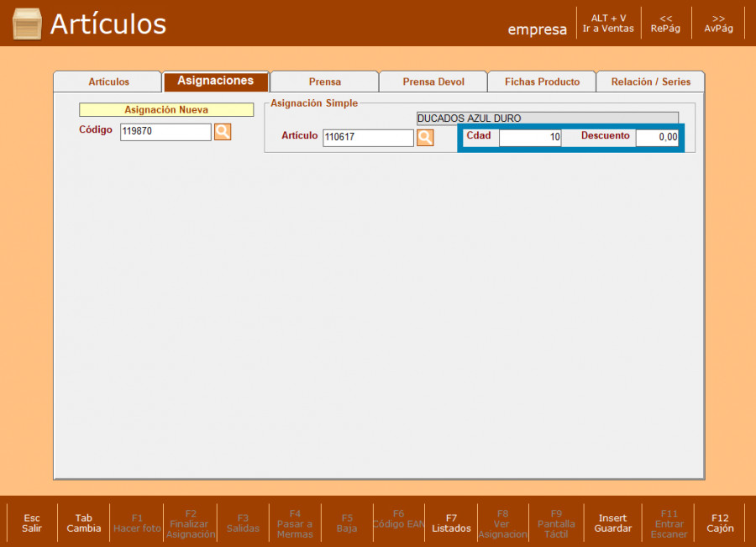Switch to the Artículos tab
This screenshot has height=547, width=756.
click(108, 82)
